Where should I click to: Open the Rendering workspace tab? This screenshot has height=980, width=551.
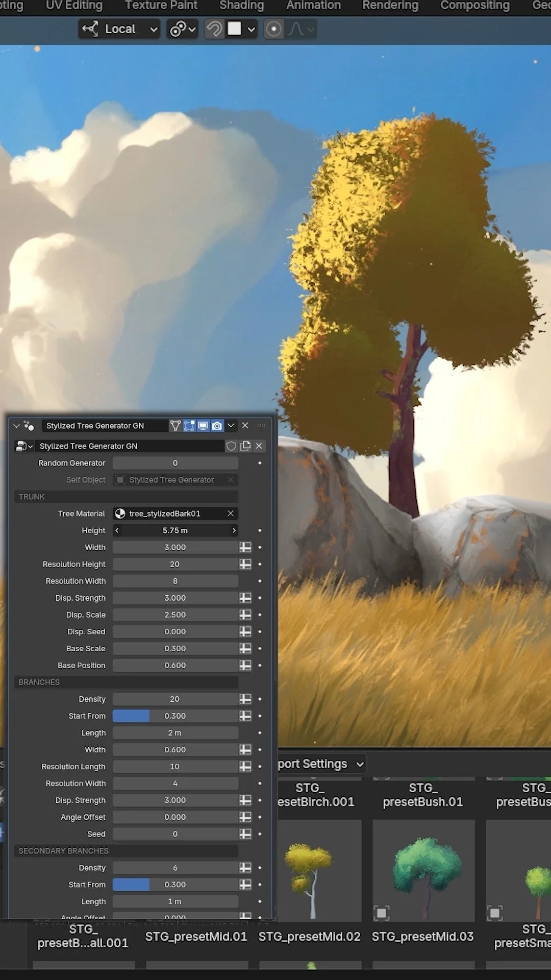tap(390, 6)
